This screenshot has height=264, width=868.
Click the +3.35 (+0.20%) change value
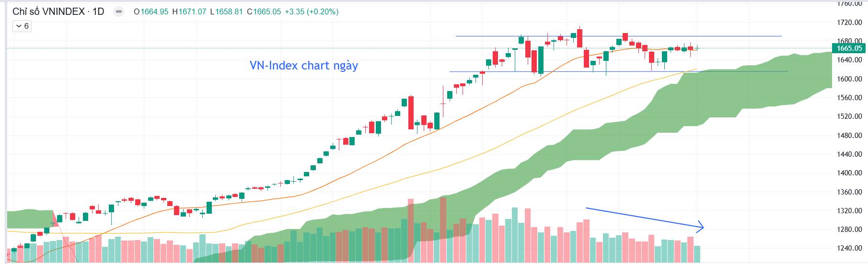312,11
